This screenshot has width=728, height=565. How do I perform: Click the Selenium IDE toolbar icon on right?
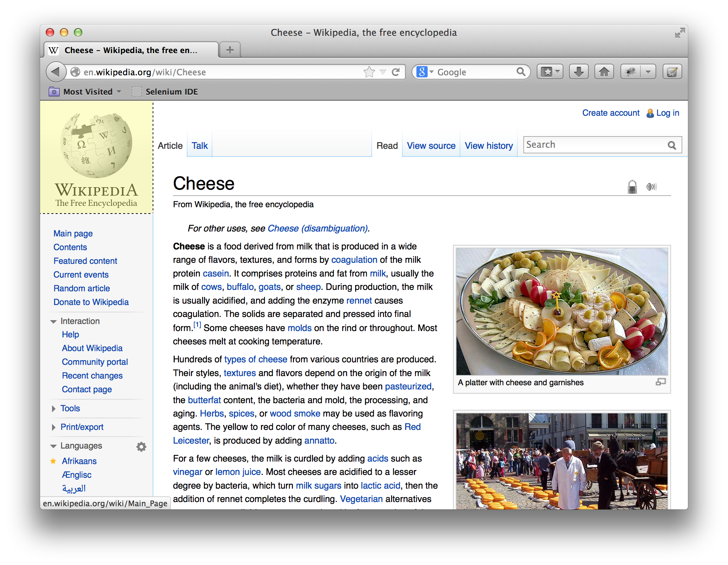(672, 72)
